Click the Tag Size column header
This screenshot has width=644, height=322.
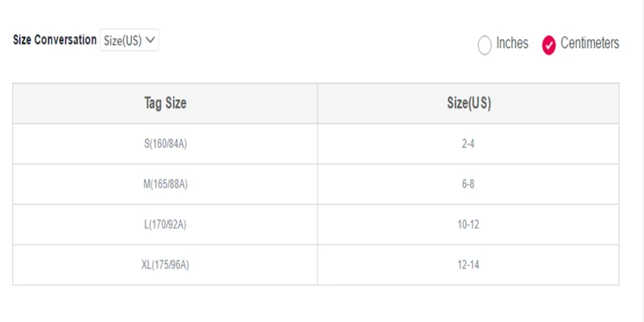click(165, 103)
